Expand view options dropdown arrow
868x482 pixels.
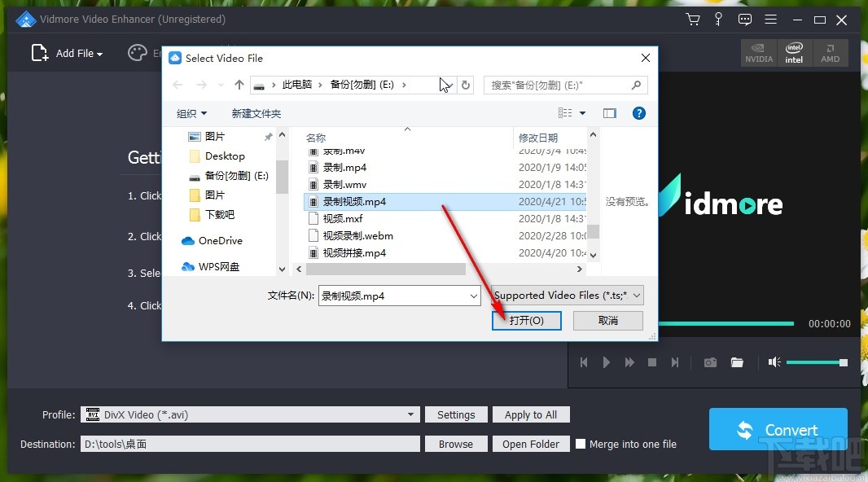582,113
